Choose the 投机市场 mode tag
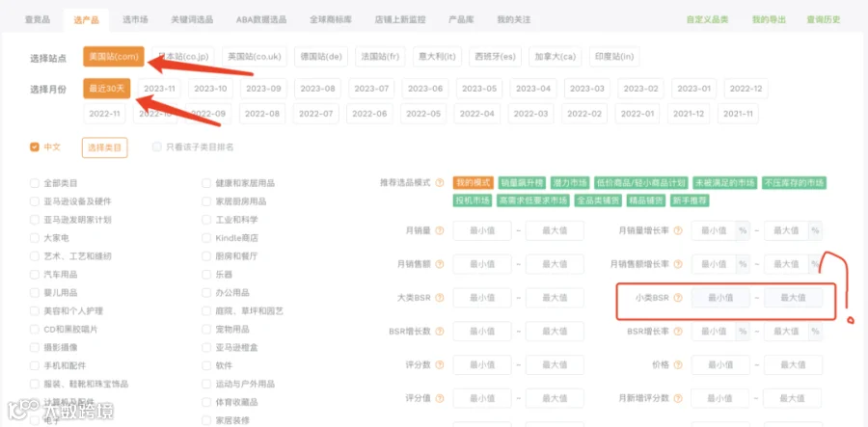Viewport: 868px width, 427px height. point(473,200)
